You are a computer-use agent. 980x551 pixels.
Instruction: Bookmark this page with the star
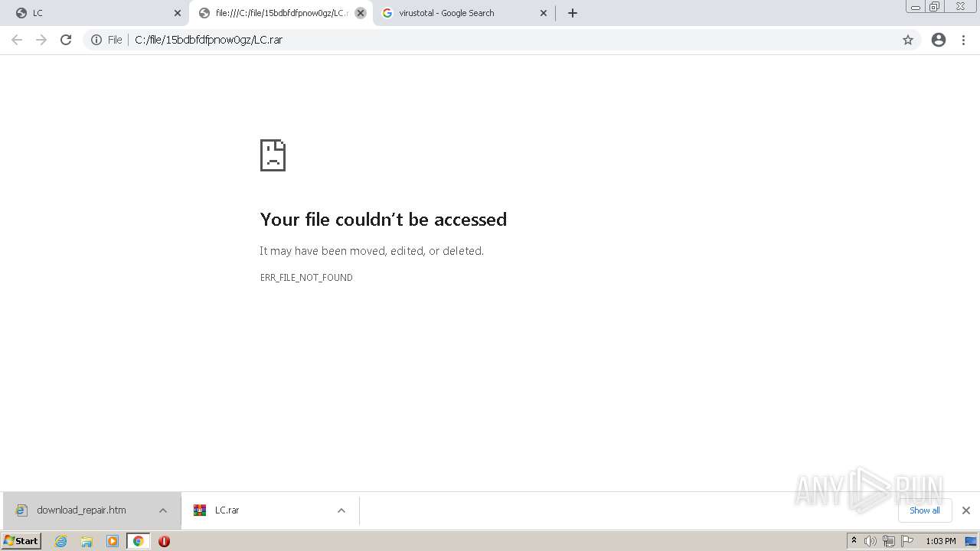(x=908, y=40)
